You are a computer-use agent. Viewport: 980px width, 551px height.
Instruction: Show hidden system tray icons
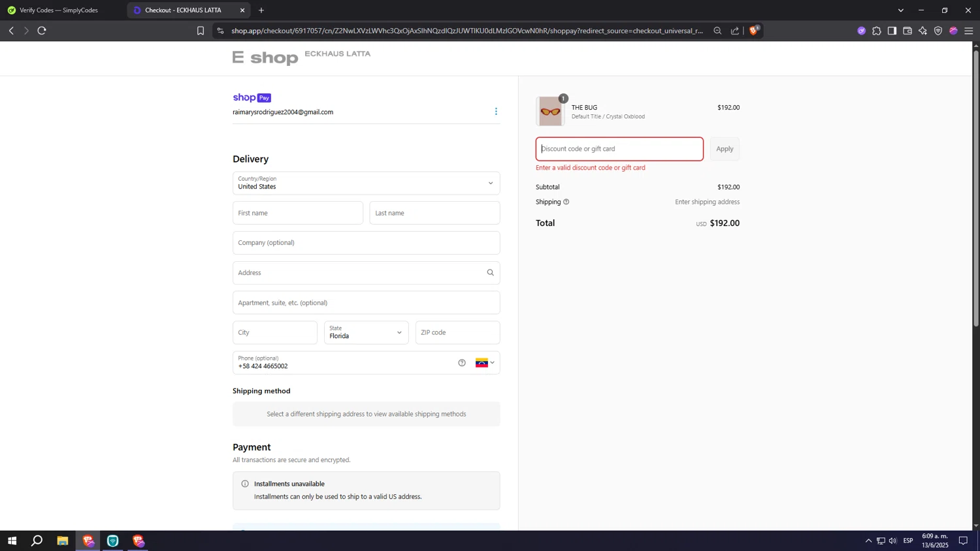(868, 541)
